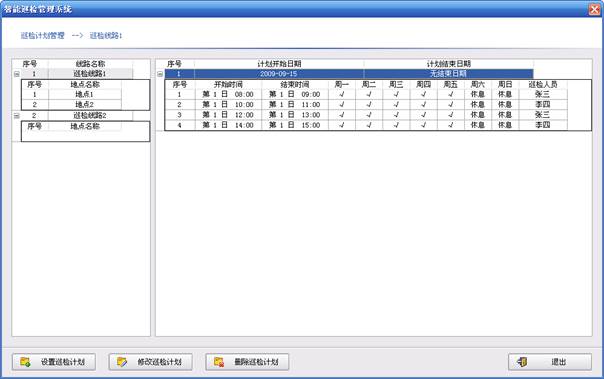Select the 地点1 location row
604x379 pixels.
pyautogui.click(x=72, y=94)
